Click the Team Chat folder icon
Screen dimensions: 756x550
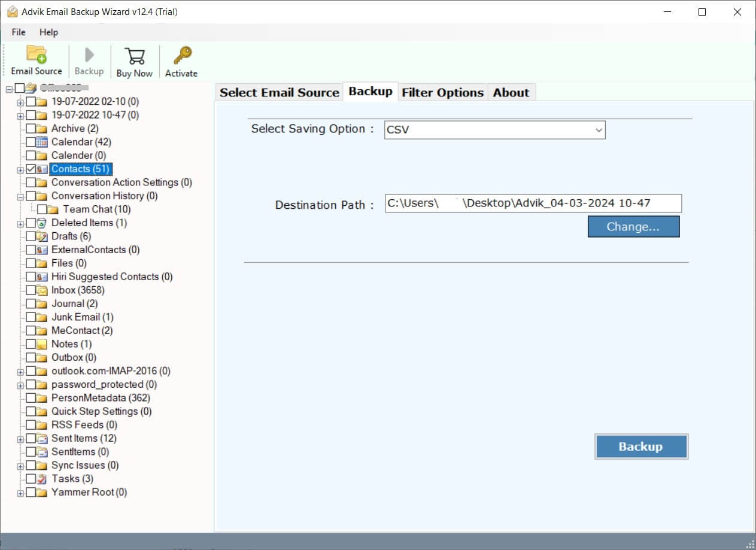pos(53,209)
